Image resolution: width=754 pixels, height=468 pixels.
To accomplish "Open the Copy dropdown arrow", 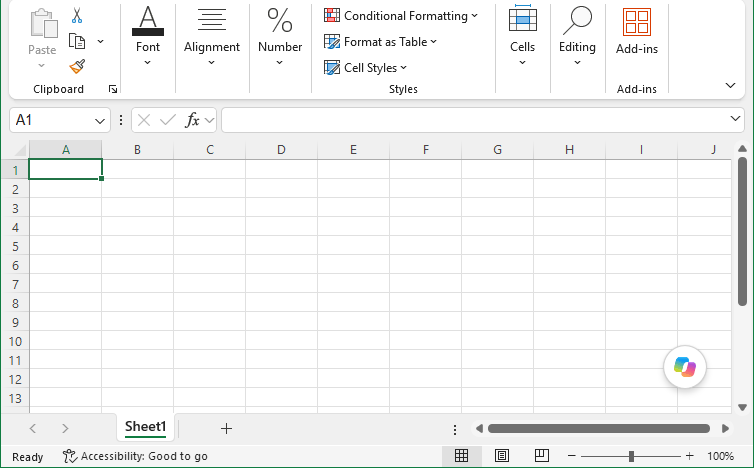I will pos(101,41).
